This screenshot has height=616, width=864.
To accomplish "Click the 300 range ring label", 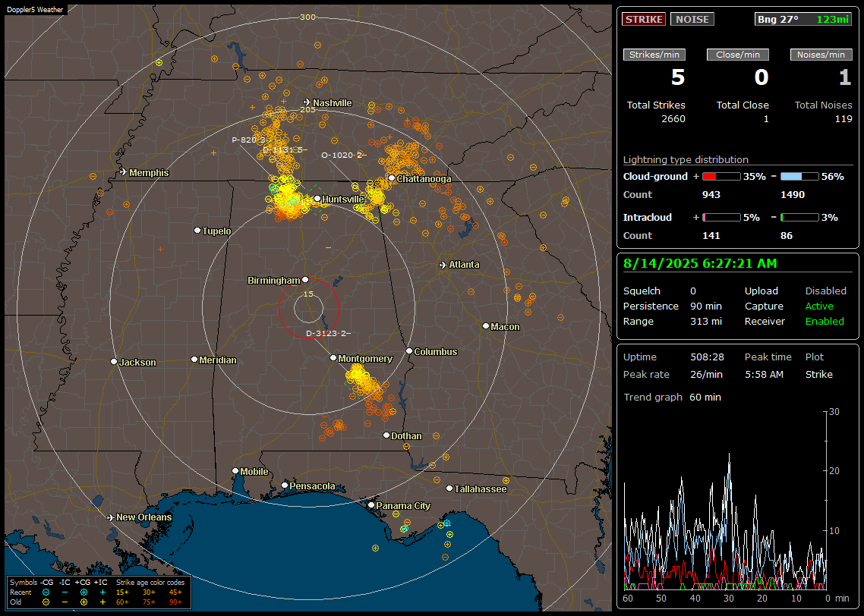I will pos(307,17).
